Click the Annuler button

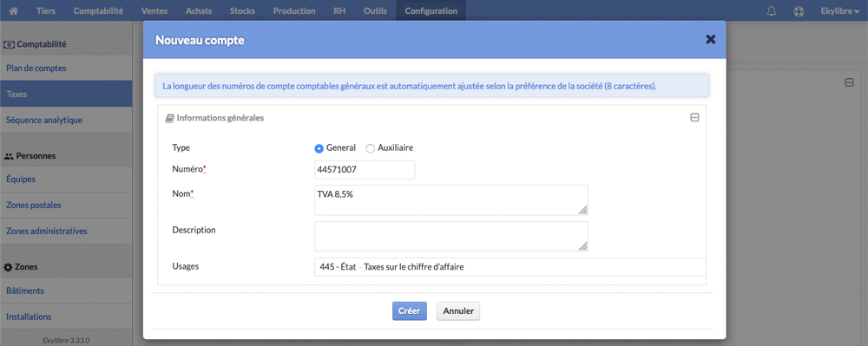pos(458,310)
